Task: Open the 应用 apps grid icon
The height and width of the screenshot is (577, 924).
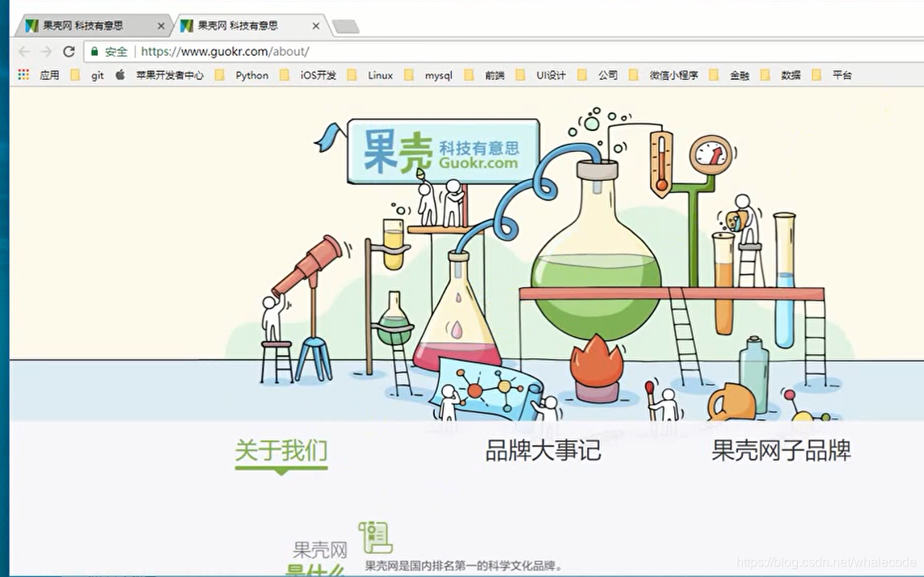Action: [23, 75]
